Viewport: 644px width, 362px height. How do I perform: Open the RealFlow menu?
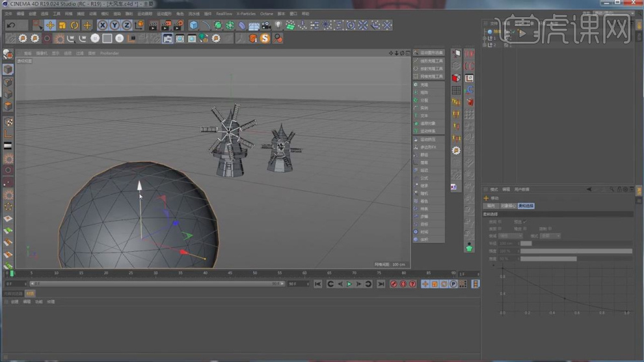[x=224, y=13]
